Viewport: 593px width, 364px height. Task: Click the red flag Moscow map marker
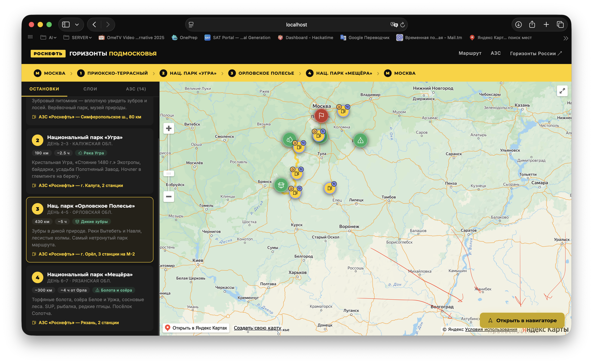pyautogui.click(x=321, y=116)
